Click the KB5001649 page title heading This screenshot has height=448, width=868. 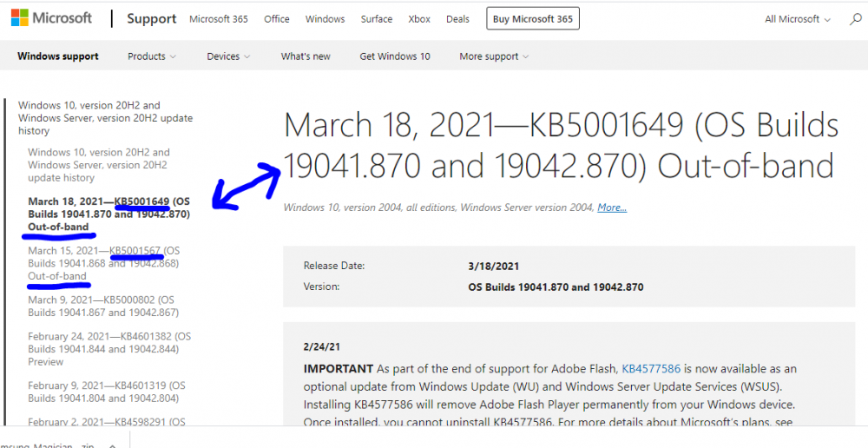tap(561, 146)
